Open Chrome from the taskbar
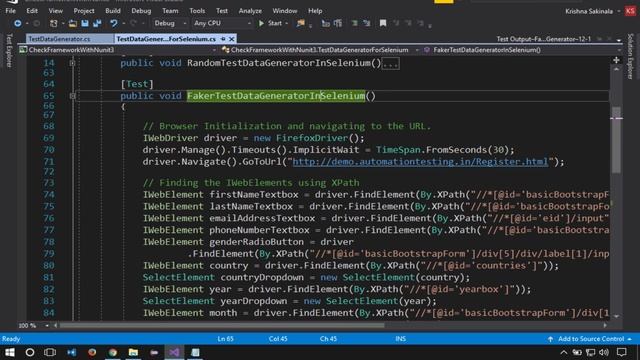640x360 pixels. click(x=113, y=352)
